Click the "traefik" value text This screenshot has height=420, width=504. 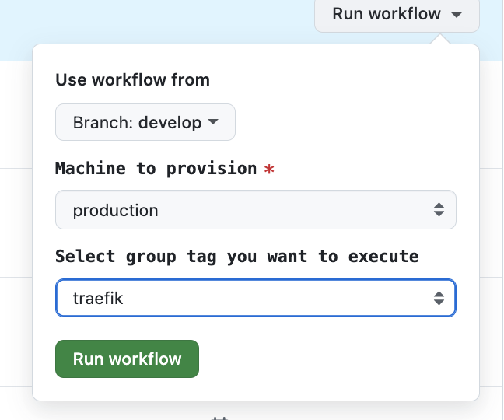point(98,298)
